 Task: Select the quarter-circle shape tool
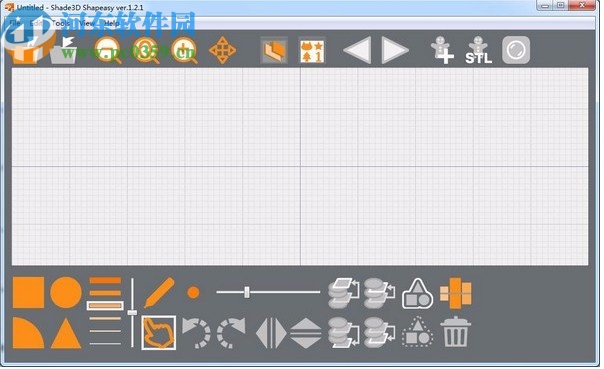(x=29, y=333)
